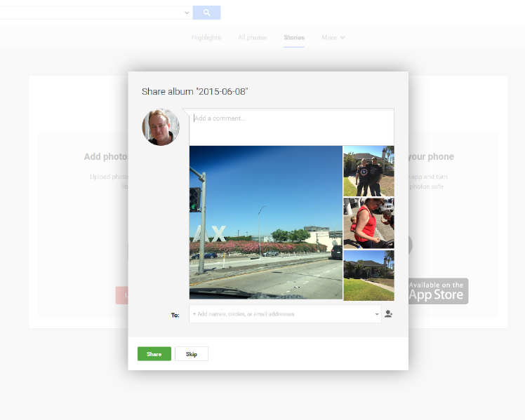The image size is (525, 420).
Task: Click the search input box at top
Action: coord(96,13)
